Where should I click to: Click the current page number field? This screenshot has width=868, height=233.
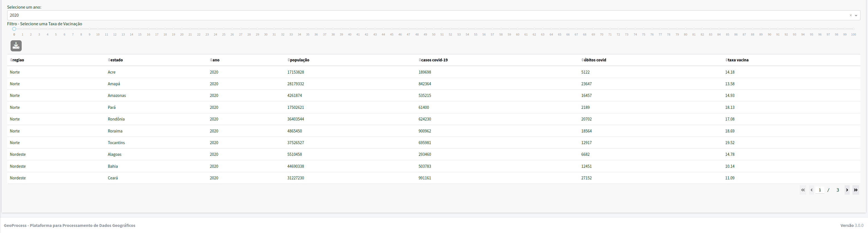tap(820, 190)
